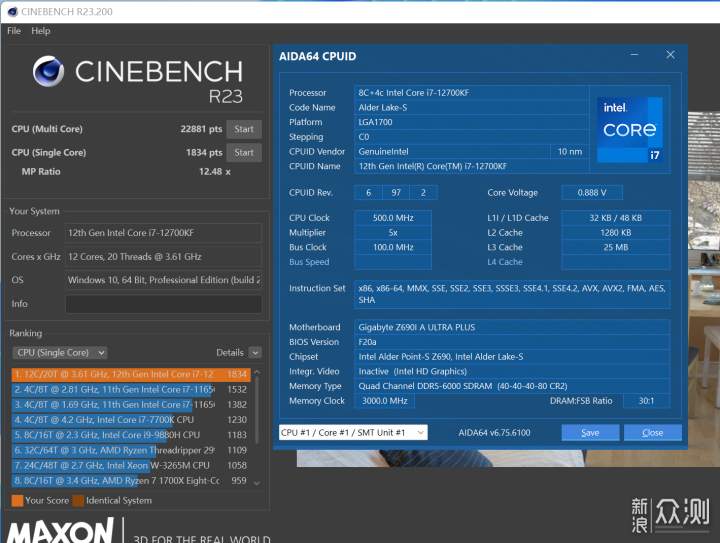Click the CPUID Name 12th Gen value
720x543 pixels.
(472, 166)
